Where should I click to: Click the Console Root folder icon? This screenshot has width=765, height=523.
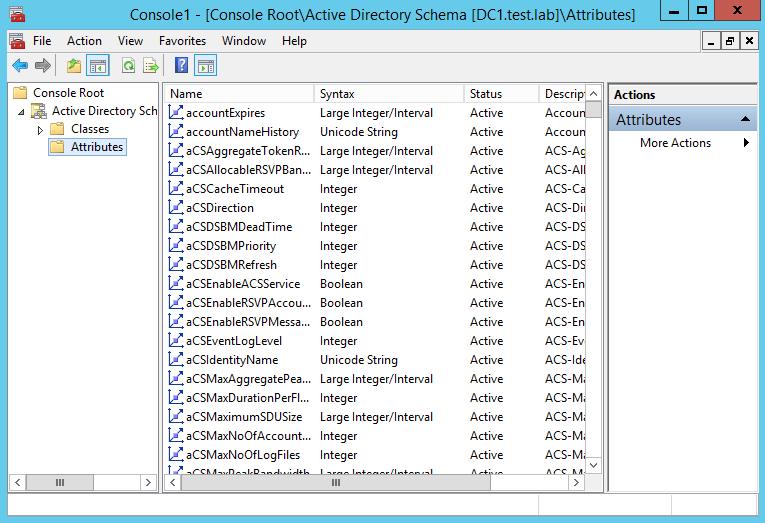[x=20, y=93]
